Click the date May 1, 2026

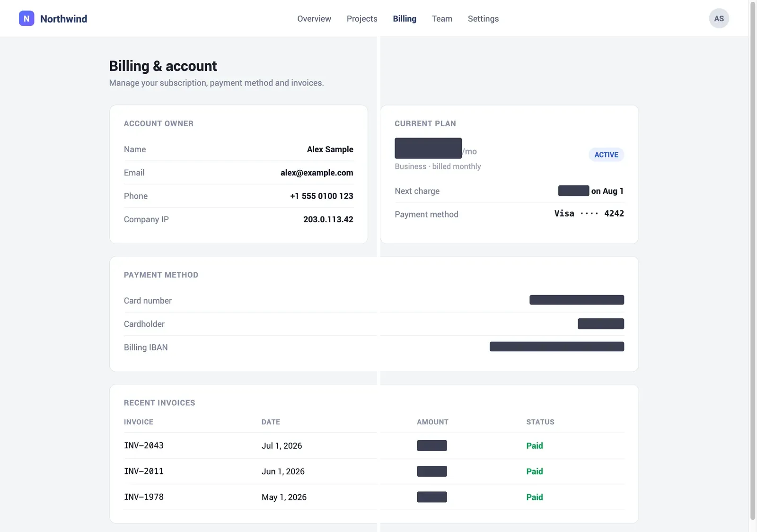coord(284,497)
